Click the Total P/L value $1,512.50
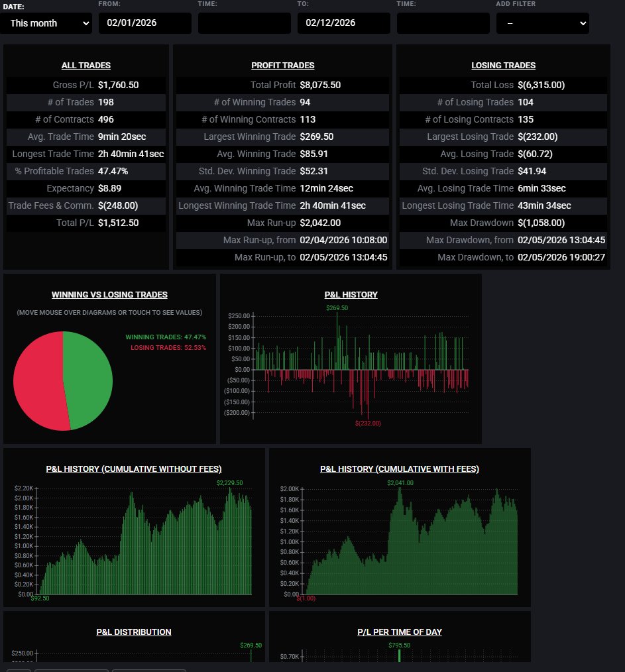 tap(119, 223)
